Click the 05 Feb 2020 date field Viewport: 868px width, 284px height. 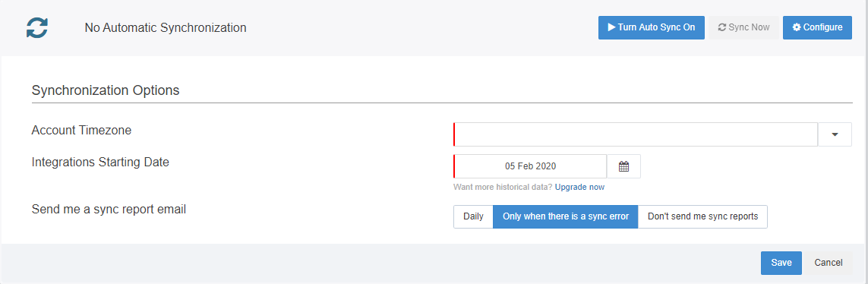tap(530, 166)
